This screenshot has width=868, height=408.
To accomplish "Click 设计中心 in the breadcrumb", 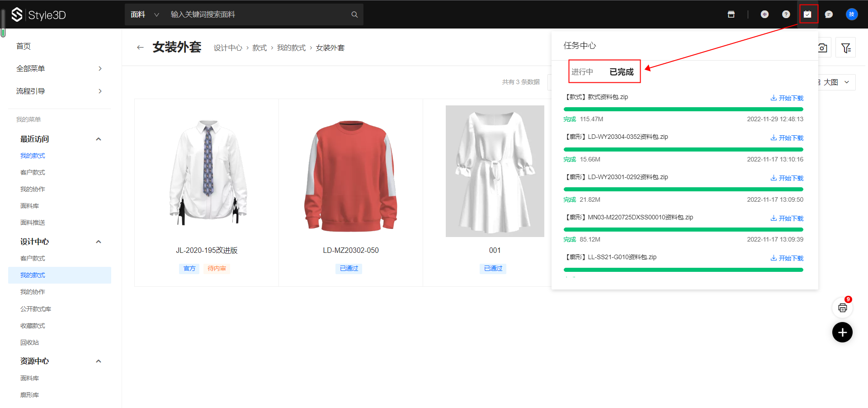I will (x=228, y=48).
